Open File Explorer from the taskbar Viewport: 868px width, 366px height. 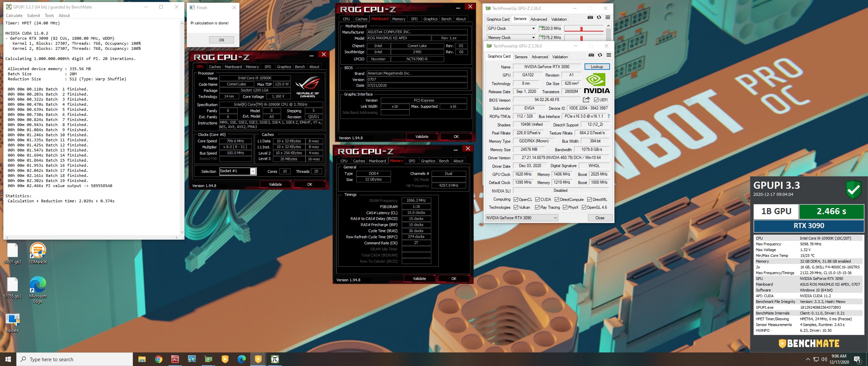point(142,359)
